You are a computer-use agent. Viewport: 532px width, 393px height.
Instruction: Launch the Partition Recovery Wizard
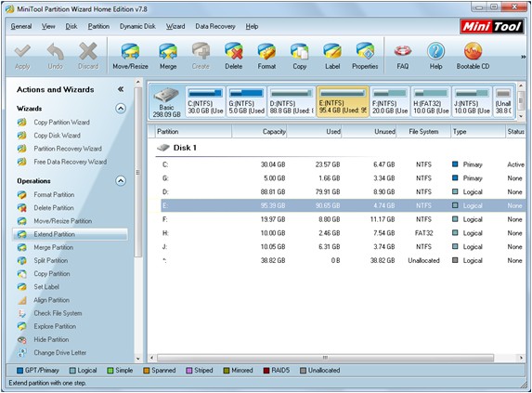pyautogui.click(x=68, y=149)
